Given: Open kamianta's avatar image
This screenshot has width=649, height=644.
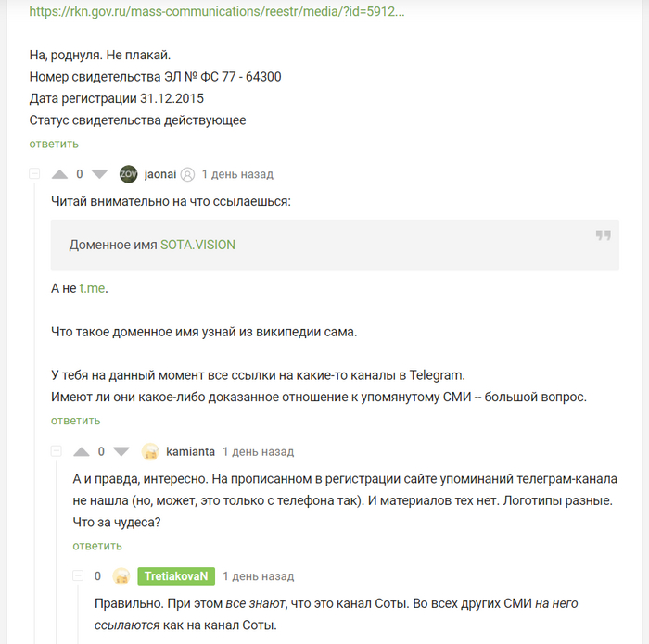Looking at the screenshot, I should coord(150,451).
